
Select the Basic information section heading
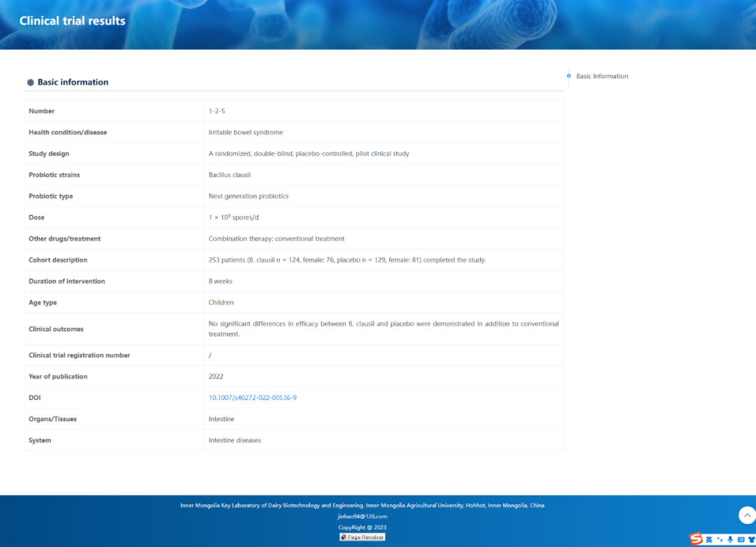73,82
